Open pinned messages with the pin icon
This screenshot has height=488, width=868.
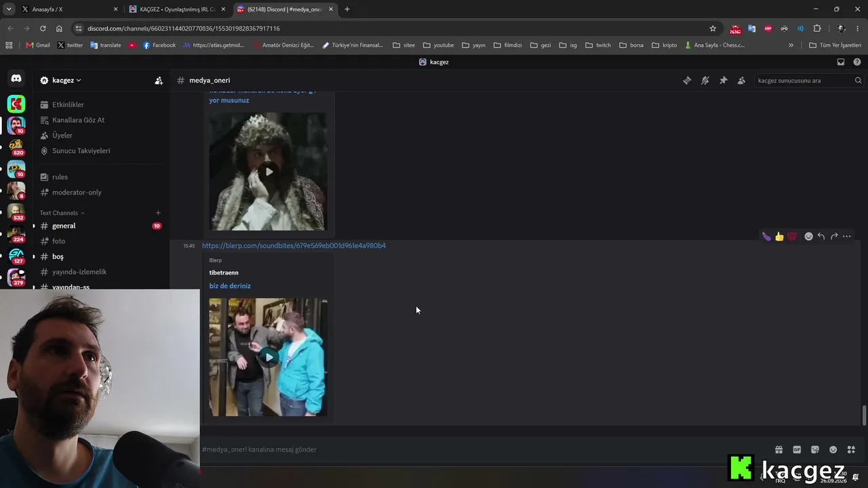pyautogui.click(x=724, y=80)
